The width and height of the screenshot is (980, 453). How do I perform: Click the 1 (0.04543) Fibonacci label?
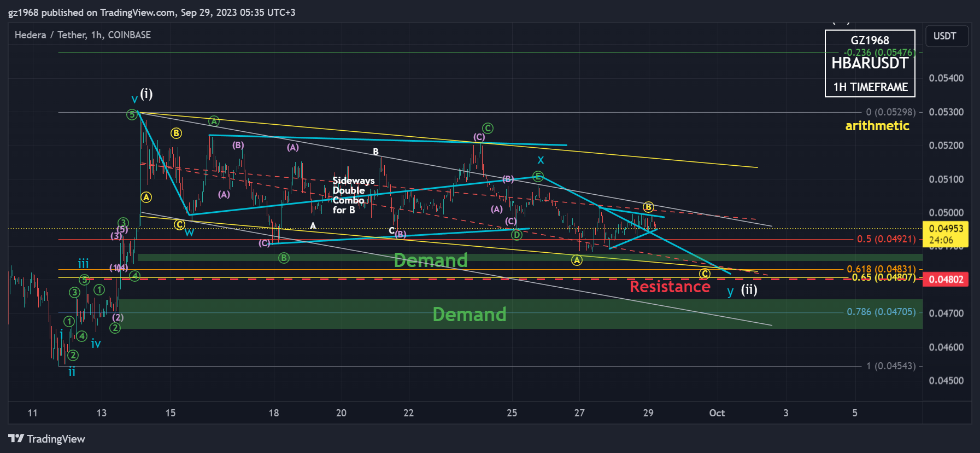pos(891,366)
